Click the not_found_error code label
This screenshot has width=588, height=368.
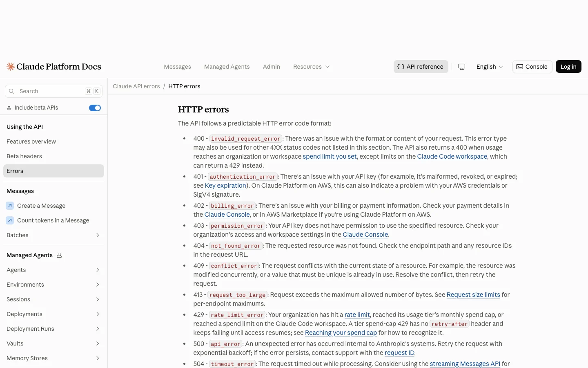[236, 246]
